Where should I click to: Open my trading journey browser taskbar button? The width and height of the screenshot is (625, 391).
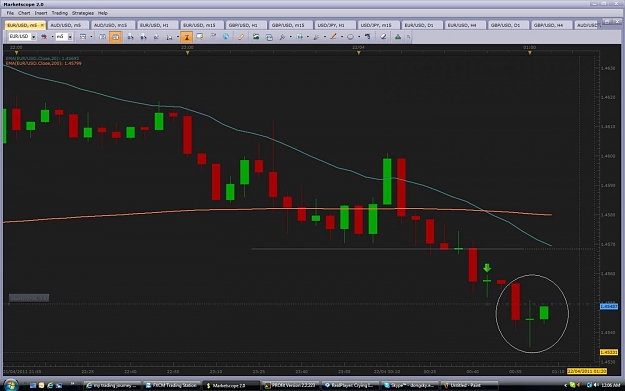tap(113, 385)
